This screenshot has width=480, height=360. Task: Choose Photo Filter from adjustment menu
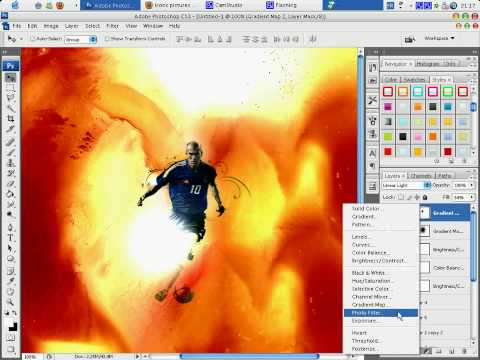point(381,313)
